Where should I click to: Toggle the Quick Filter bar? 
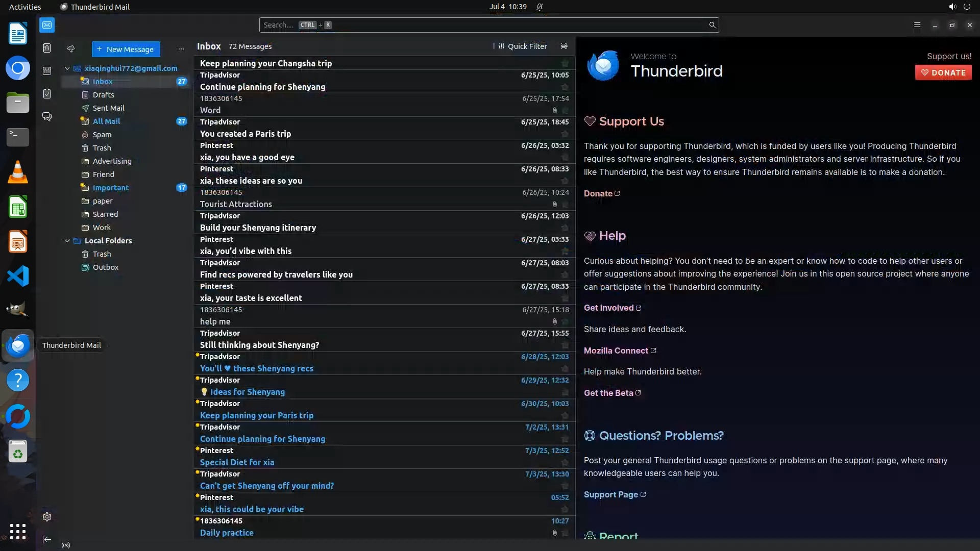[522, 46]
